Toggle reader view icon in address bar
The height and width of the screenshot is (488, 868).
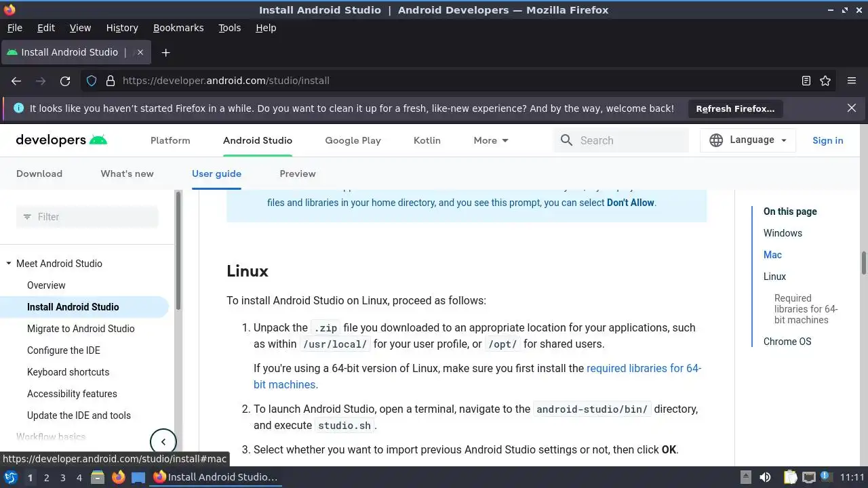806,81
